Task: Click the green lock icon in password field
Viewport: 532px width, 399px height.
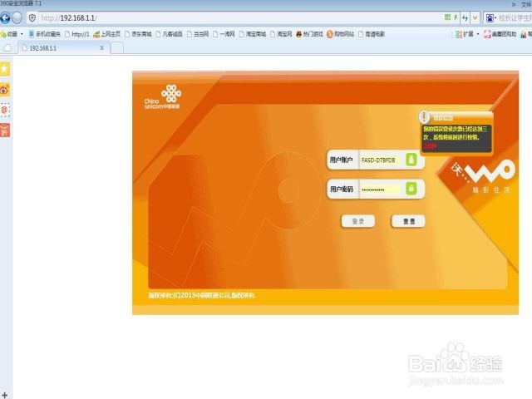Action: point(411,189)
